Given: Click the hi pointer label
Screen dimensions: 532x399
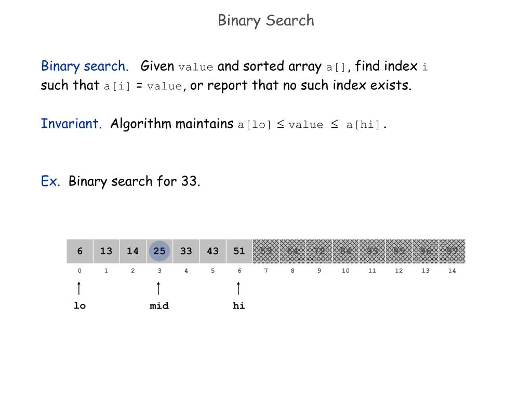Looking at the screenshot, I should [x=239, y=305].
